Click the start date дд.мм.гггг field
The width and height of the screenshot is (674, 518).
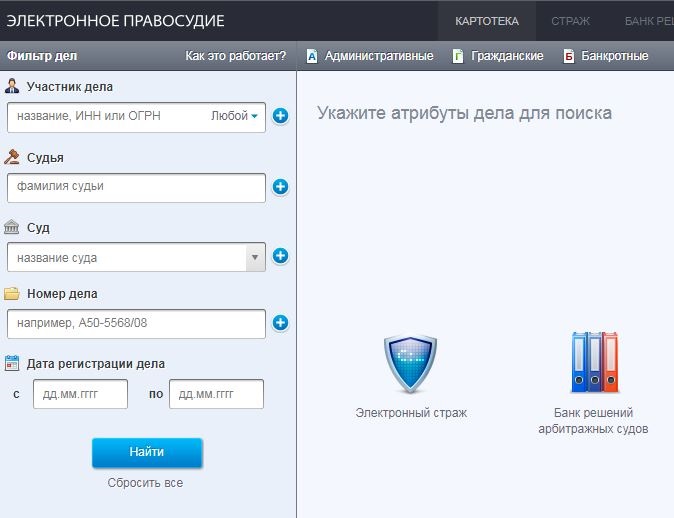coord(80,394)
